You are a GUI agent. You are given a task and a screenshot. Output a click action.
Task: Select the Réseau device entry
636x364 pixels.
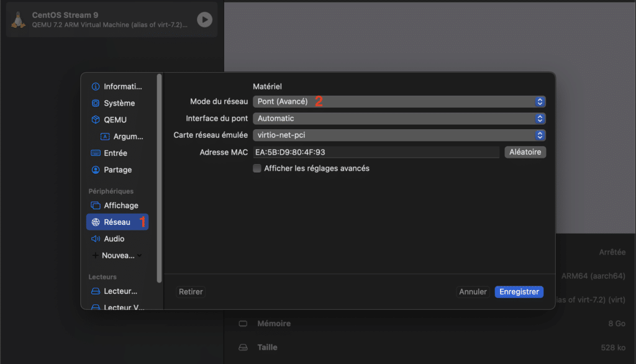tap(117, 222)
